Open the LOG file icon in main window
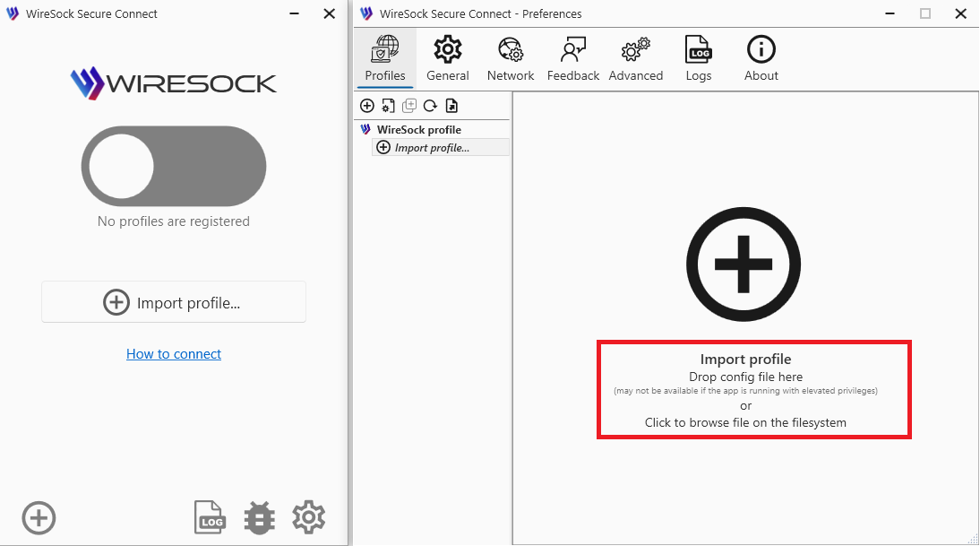The image size is (980, 546). coord(211,517)
